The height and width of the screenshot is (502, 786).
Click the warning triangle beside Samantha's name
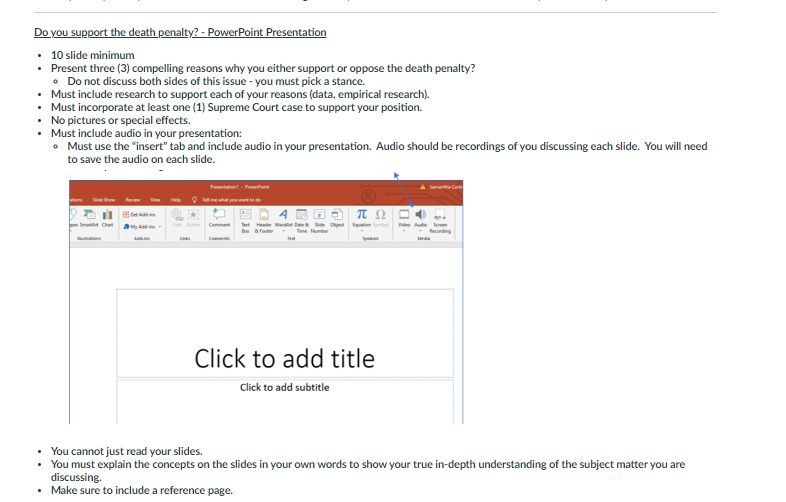click(423, 187)
